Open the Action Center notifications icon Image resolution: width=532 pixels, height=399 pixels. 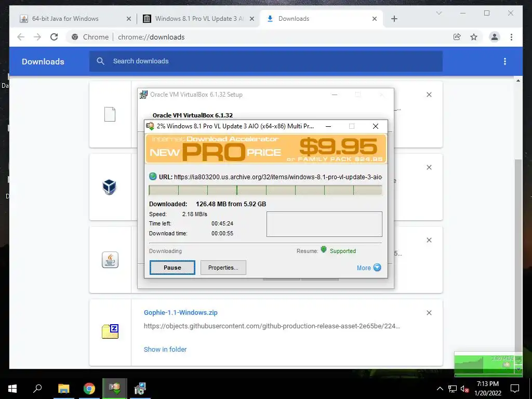pos(515,389)
